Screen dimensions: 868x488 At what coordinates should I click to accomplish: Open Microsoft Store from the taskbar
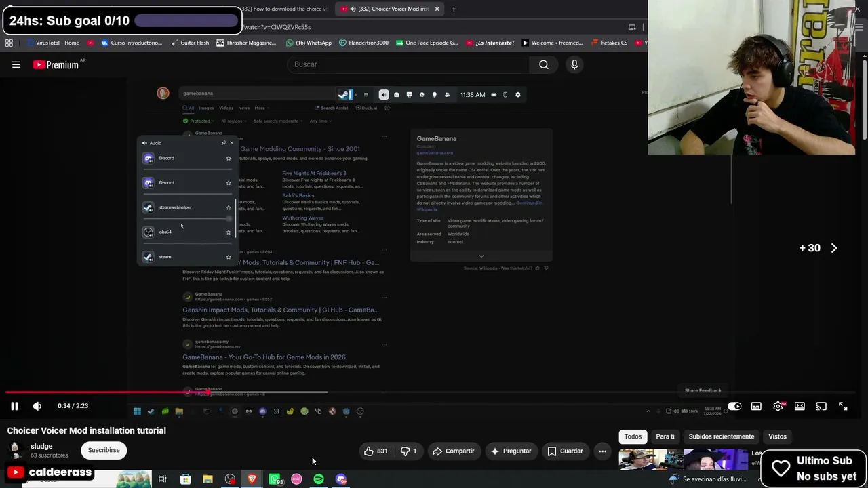pyautogui.click(x=185, y=479)
